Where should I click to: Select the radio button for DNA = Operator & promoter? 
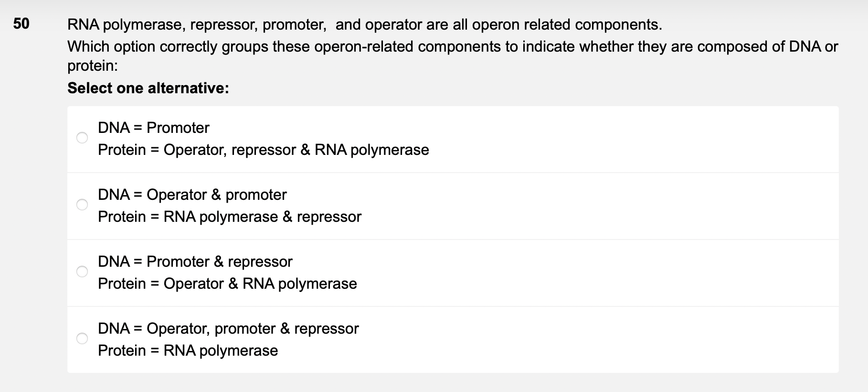[82, 205]
